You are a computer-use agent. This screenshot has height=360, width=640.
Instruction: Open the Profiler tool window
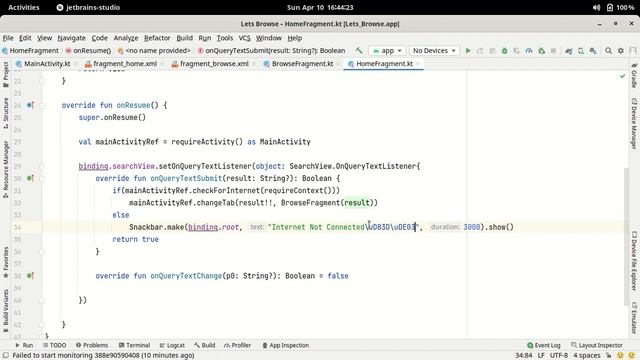click(238, 345)
